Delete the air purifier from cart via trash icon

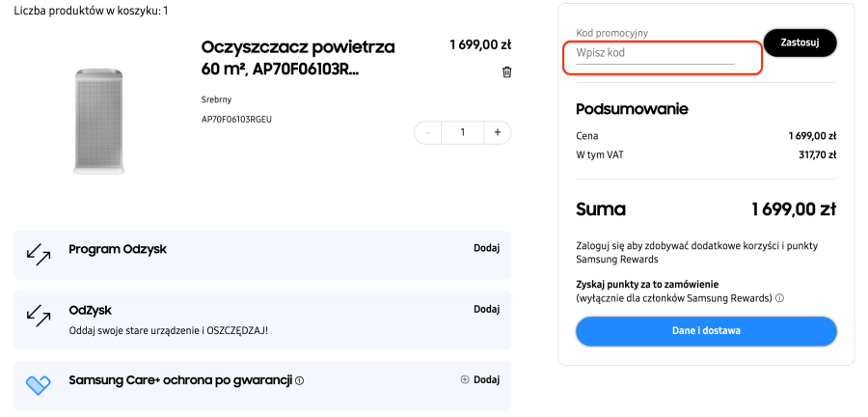click(x=506, y=72)
